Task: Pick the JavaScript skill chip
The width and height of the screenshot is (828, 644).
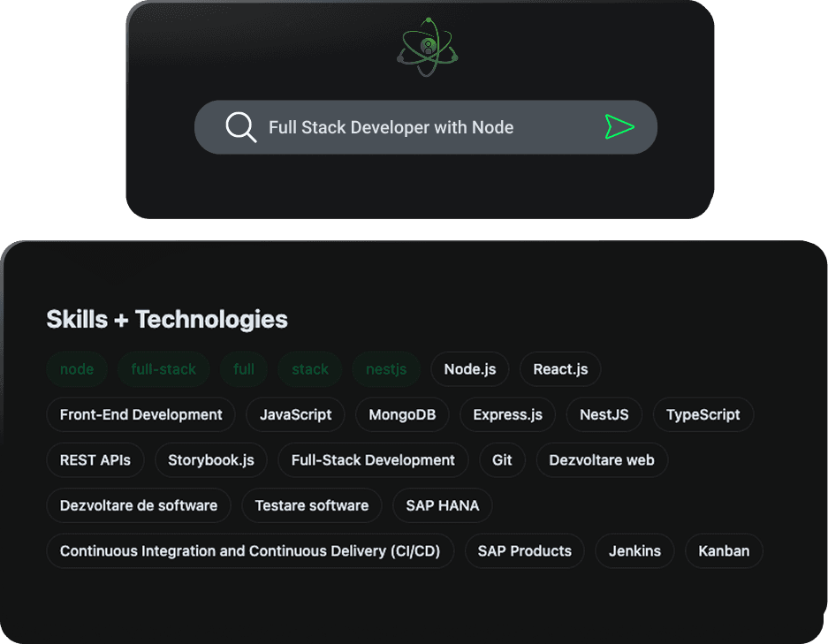Action: [296, 414]
